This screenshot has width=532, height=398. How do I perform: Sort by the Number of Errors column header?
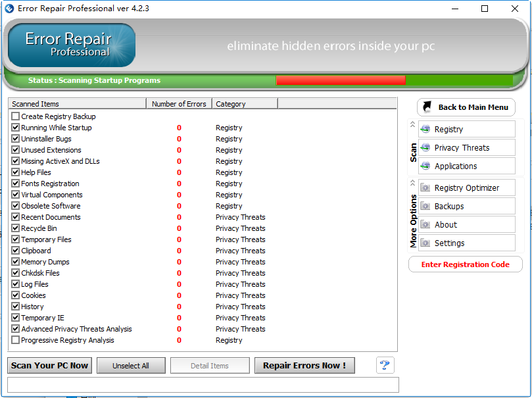[x=178, y=104]
